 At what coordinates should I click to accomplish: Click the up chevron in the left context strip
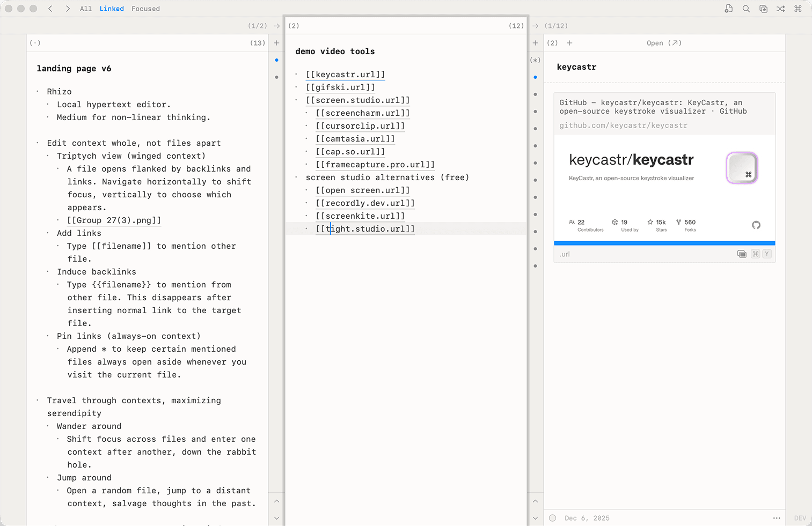pyautogui.click(x=276, y=501)
